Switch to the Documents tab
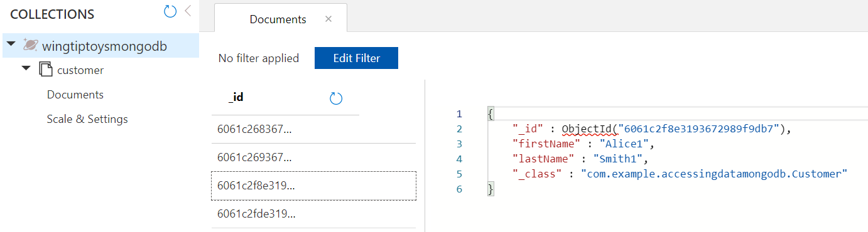The height and width of the screenshot is (232, 868). click(278, 19)
